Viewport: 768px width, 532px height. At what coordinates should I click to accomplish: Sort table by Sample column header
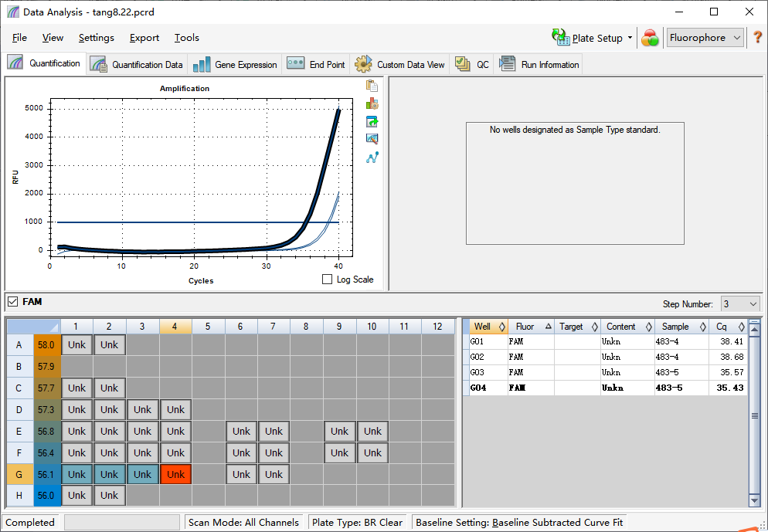pos(681,327)
